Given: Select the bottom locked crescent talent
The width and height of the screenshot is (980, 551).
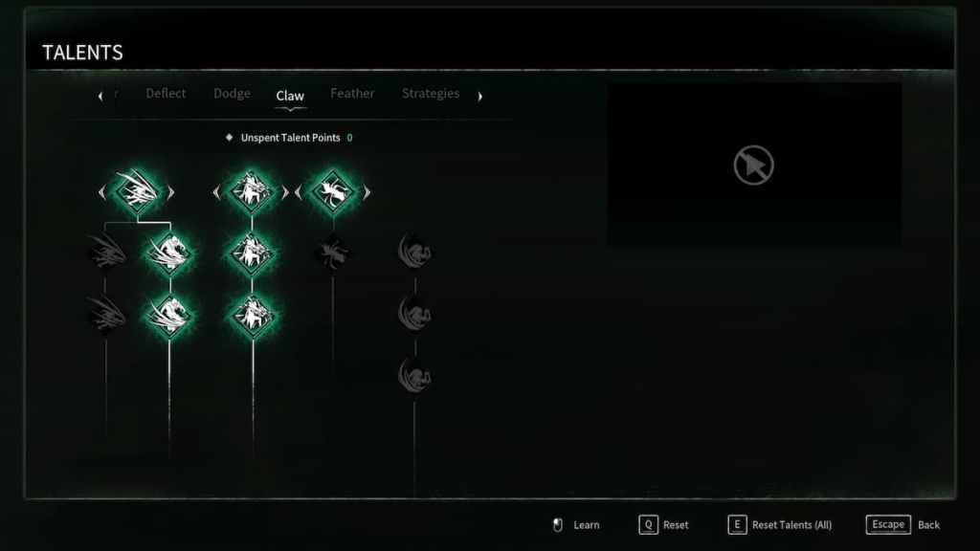Looking at the screenshot, I should 415,375.
